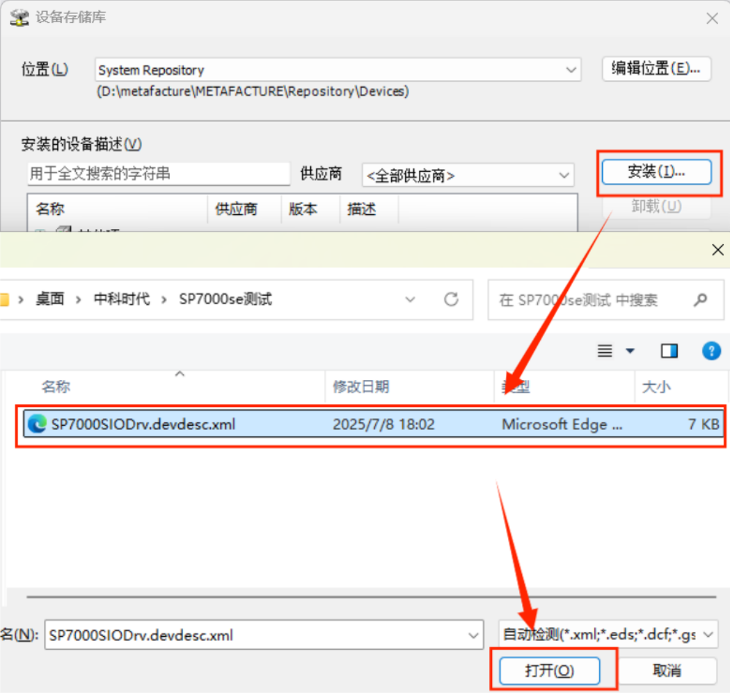This screenshot has width=730, height=700.
Task: Click the folder icon in address bar
Action: click(4, 299)
